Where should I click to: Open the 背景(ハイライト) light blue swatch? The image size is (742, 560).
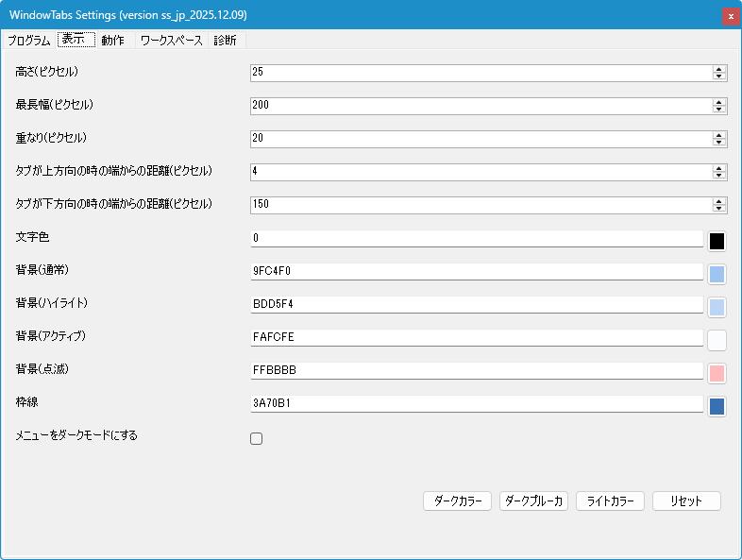pyautogui.click(x=717, y=307)
